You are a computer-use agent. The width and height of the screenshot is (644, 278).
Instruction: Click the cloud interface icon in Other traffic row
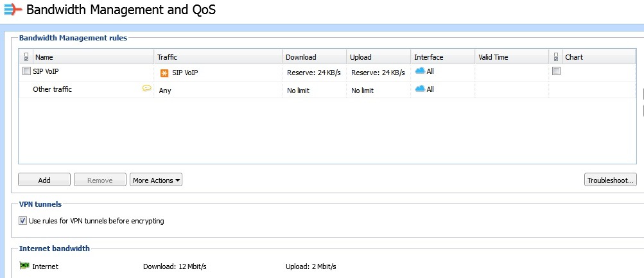point(420,89)
